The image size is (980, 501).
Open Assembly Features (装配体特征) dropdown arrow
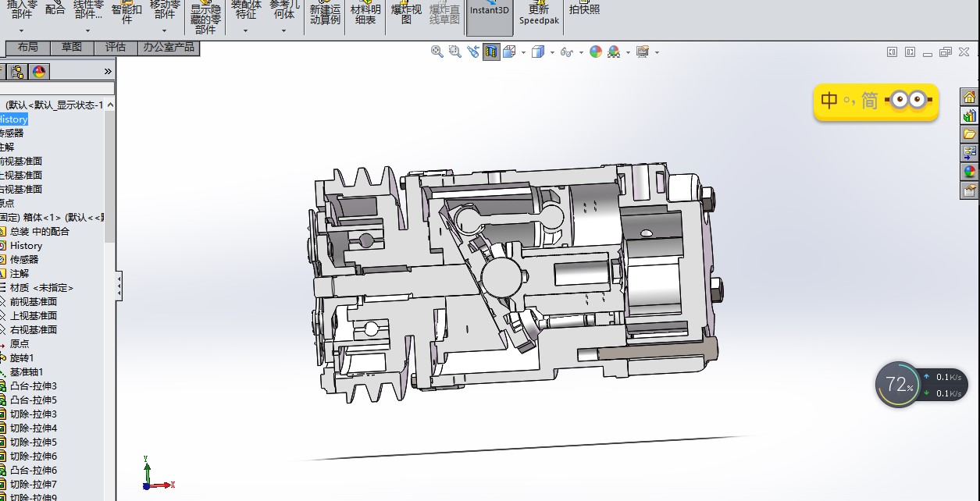pos(246,31)
